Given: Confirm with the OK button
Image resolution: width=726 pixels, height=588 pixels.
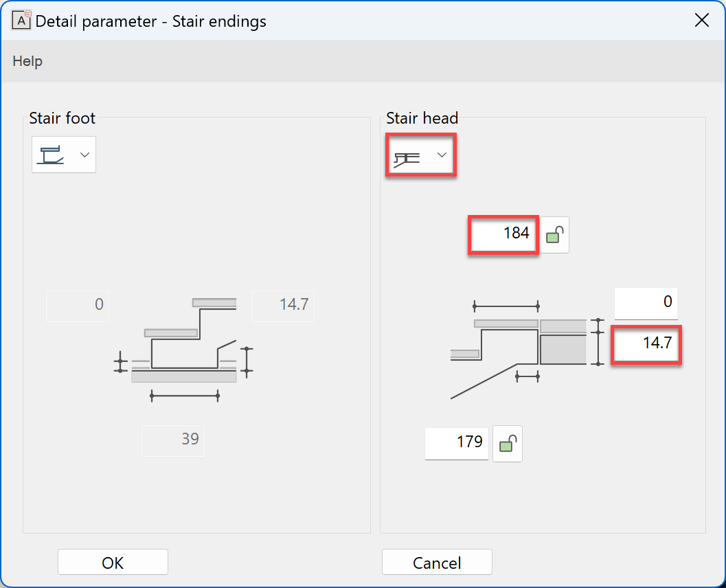Looking at the screenshot, I should point(113,563).
